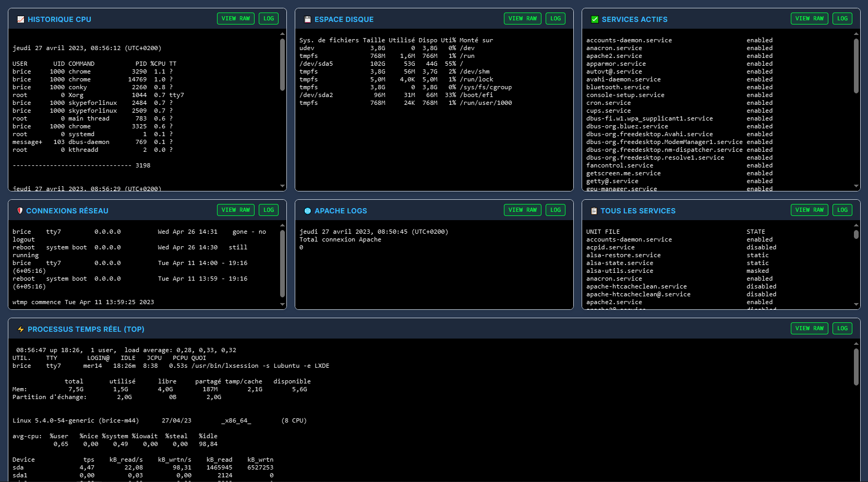Click the sda device statistics row
Image resolution: width=868 pixels, height=482 pixels.
point(143,467)
